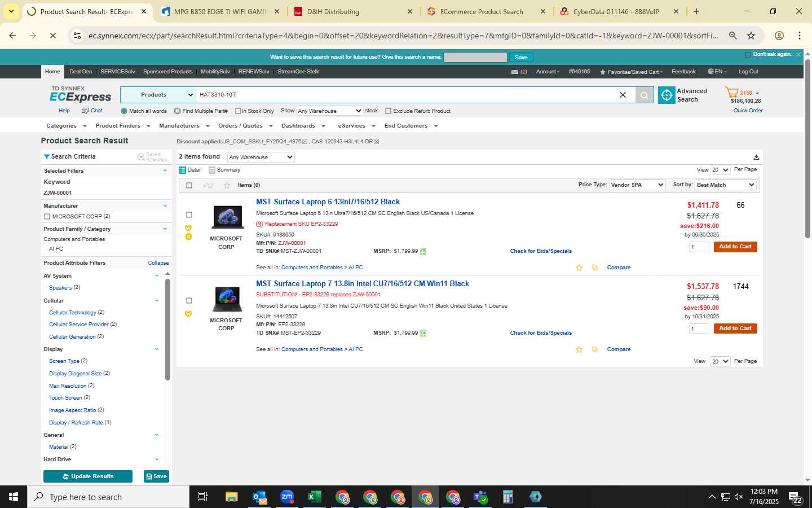This screenshot has width=812, height=508.
Task: Add Surface Laptop 6 to cart
Action: click(735, 247)
